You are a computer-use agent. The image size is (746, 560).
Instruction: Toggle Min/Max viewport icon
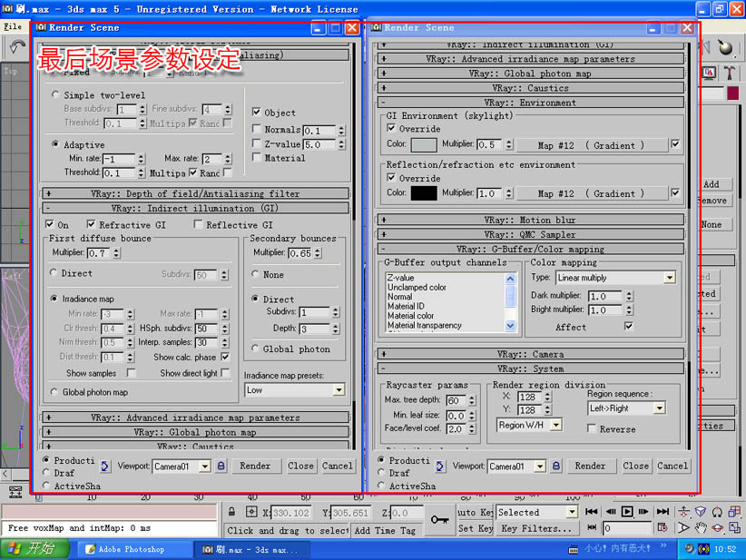point(734,527)
